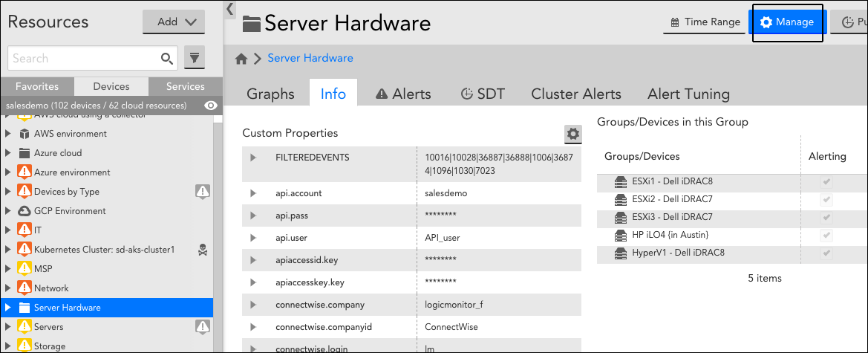Image resolution: width=868 pixels, height=353 pixels.
Task: Switch to the Alert Tuning tab
Action: tap(688, 94)
